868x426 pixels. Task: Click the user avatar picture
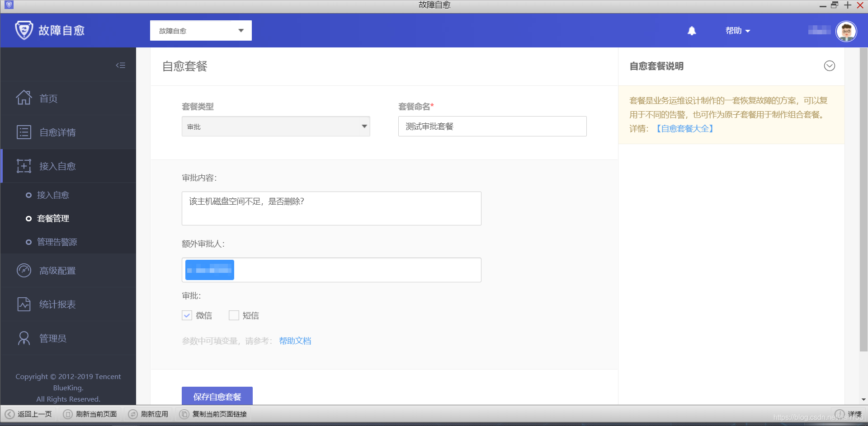[x=846, y=31]
